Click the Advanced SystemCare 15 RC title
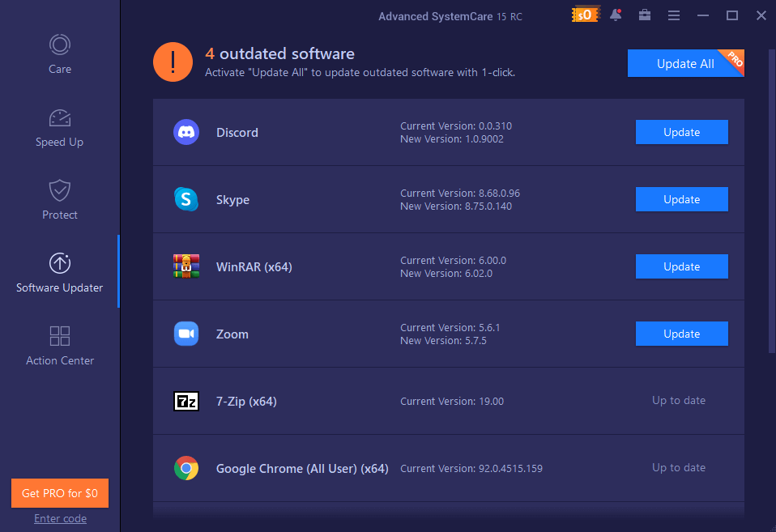The image size is (776, 532). click(x=450, y=16)
